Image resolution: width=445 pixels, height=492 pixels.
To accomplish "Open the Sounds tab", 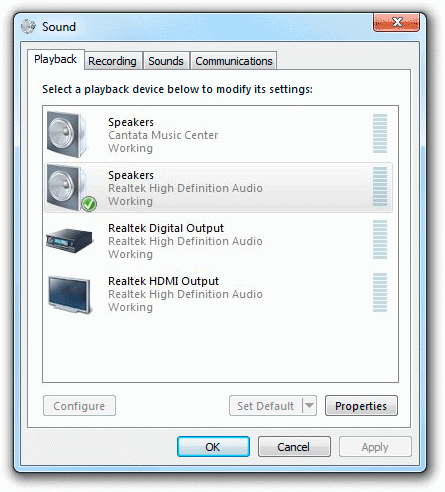I will 166,61.
